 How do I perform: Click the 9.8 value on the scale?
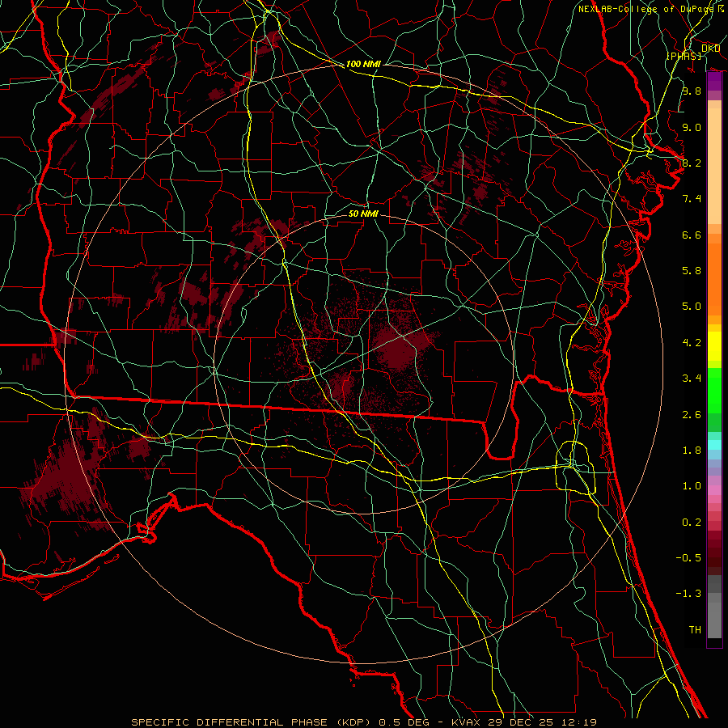[692, 91]
